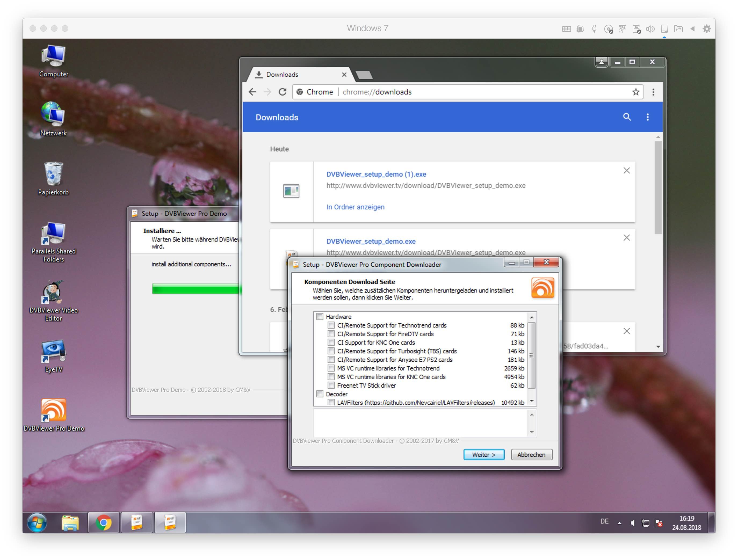Open Windows Explorer from the taskbar
Image resolution: width=738 pixels, height=560 pixels.
coord(70,522)
